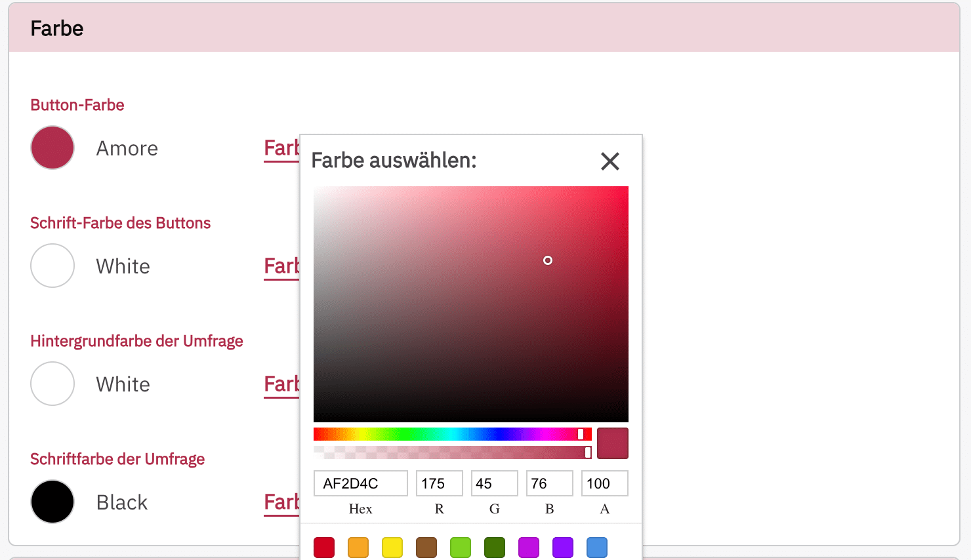
Task: Open color link next to Hintergrundfarbe White
Action: coord(281,384)
